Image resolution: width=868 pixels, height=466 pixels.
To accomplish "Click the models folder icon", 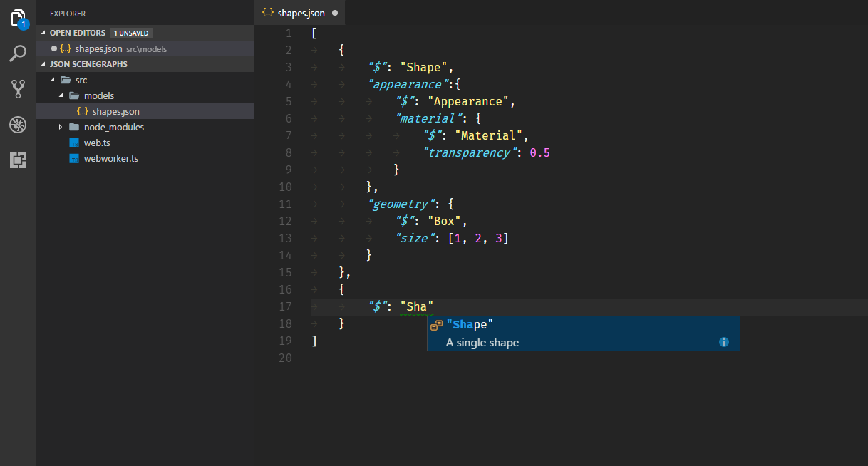I will coord(74,95).
